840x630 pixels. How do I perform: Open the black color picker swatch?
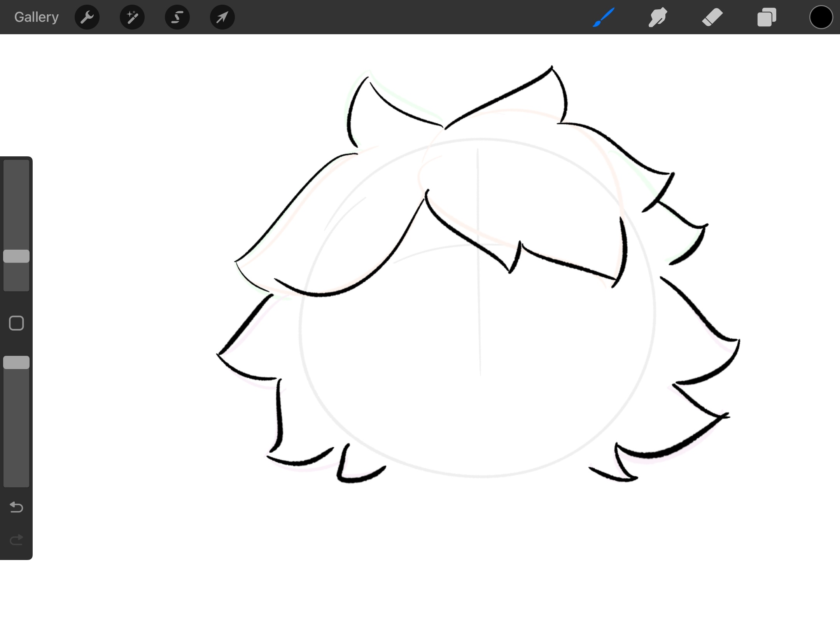(x=821, y=17)
